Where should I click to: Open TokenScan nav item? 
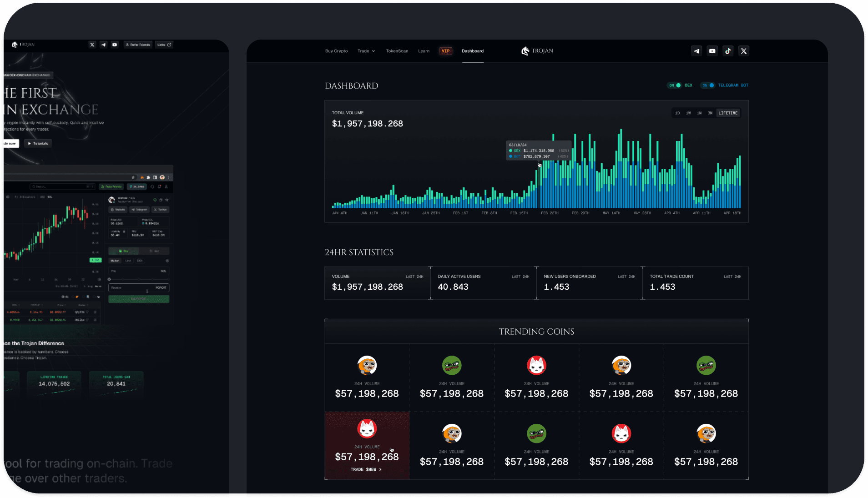pyautogui.click(x=397, y=51)
